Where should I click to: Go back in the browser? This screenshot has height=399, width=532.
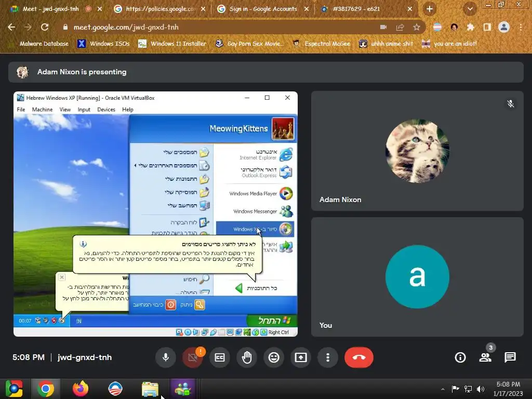pos(11,27)
